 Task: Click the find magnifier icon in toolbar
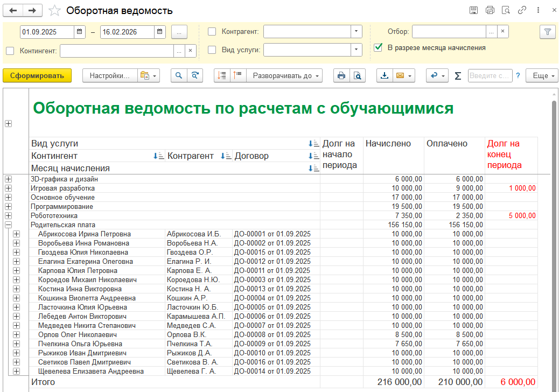(179, 76)
